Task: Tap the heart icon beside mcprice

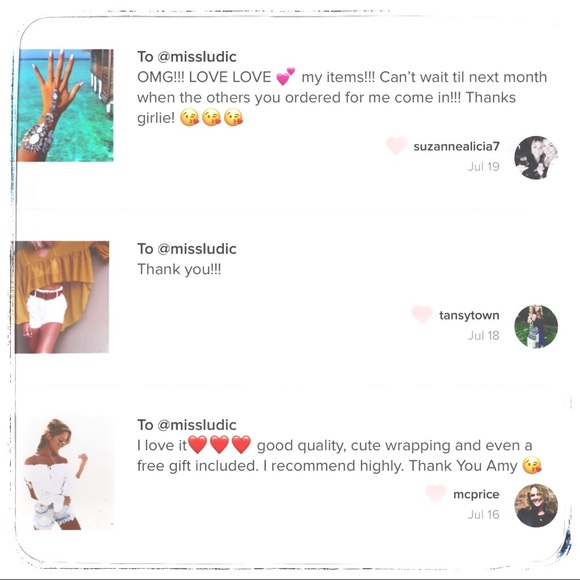Action: coord(436,493)
